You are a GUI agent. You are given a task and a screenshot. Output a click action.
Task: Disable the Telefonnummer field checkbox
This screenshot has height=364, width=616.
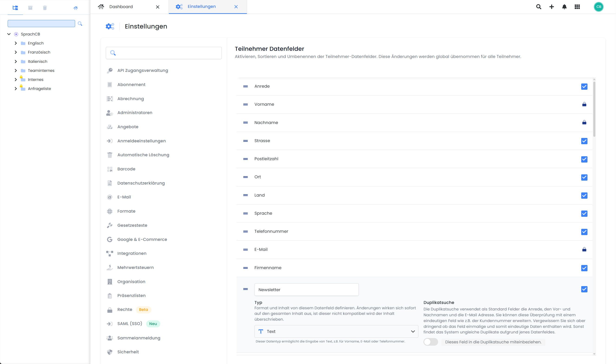click(x=584, y=232)
